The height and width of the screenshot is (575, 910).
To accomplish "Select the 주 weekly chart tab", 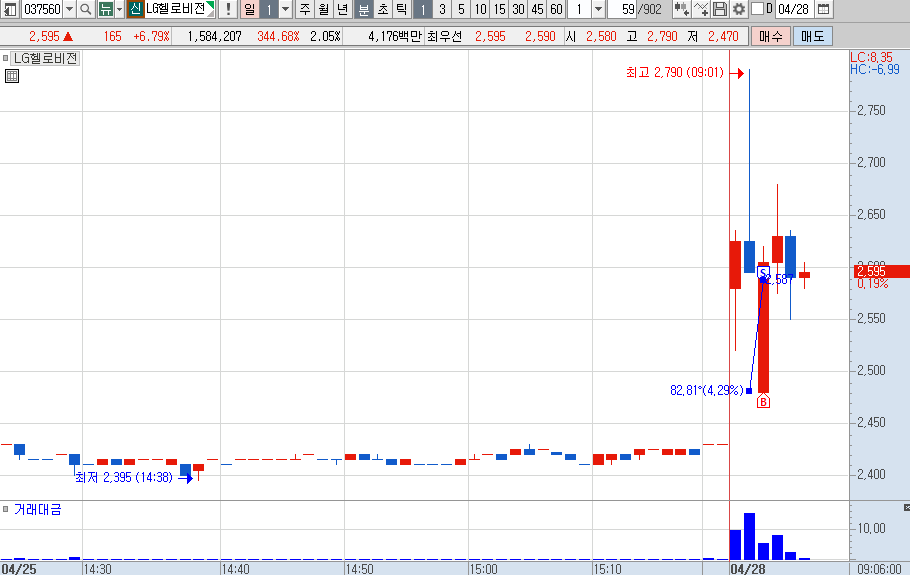I will (x=305, y=9).
